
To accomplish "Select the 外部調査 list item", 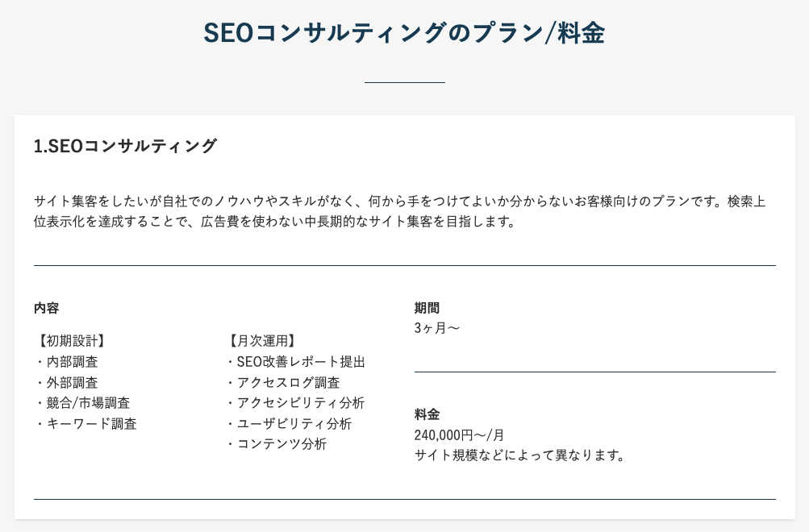I will coord(72,383).
